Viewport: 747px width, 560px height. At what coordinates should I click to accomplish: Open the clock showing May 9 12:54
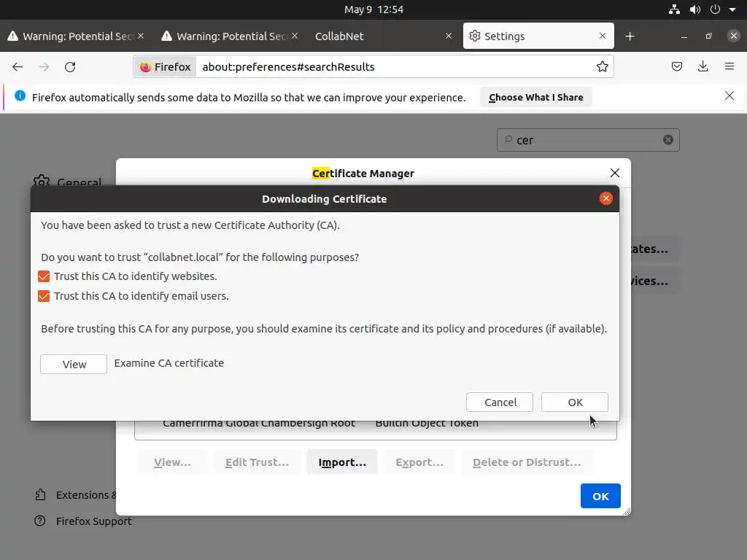tap(373, 9)
